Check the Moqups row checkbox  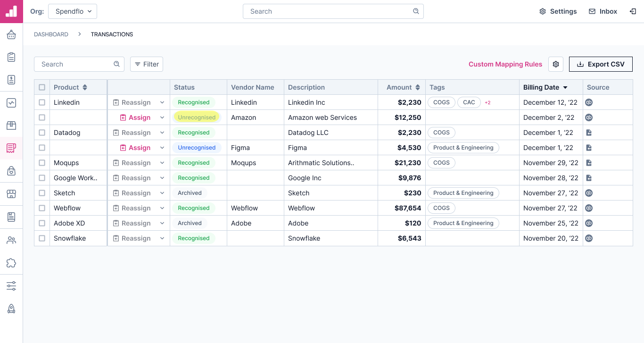[42, 163]
